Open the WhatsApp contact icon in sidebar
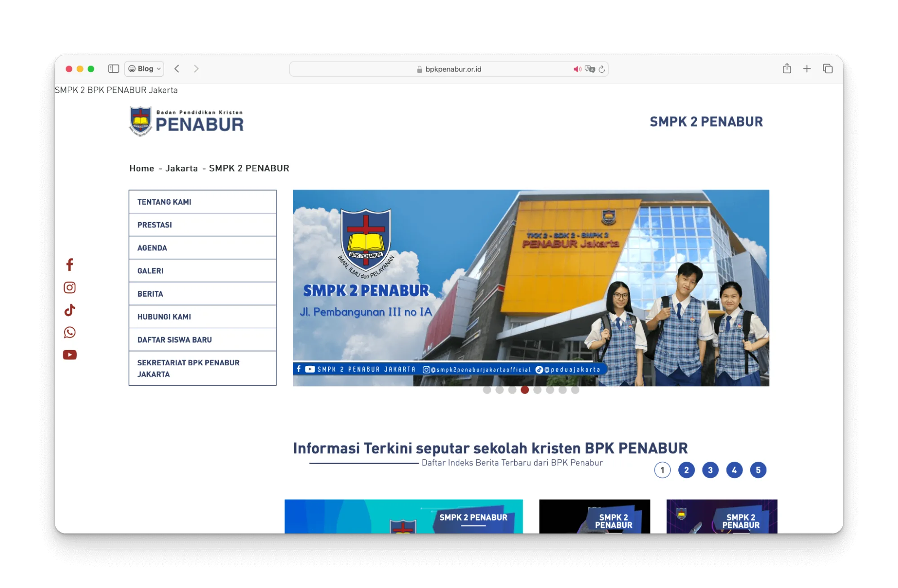898x588 pixels. (x=70, y=332)
